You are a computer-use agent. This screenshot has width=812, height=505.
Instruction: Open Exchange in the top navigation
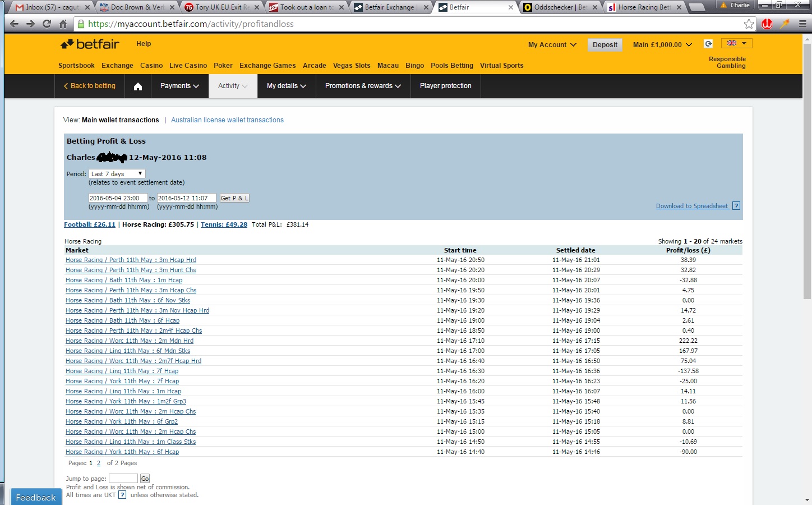[117, 66]
